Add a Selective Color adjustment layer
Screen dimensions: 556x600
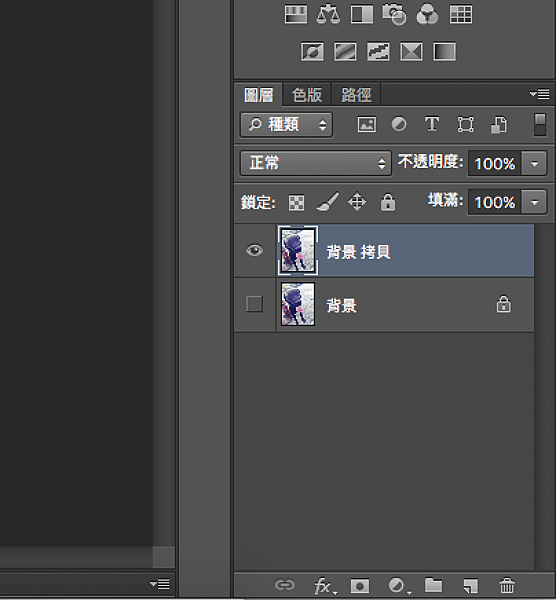(x=411, y=52)
